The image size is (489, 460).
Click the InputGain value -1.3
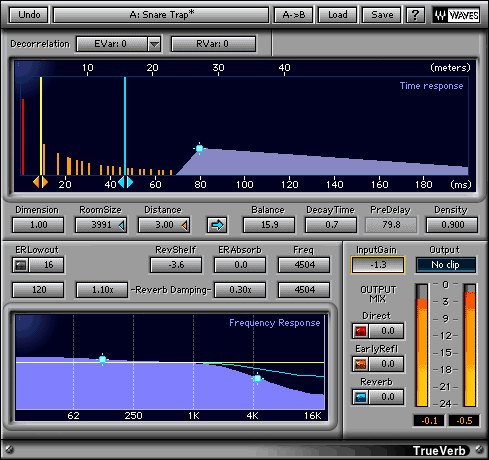[378, 265]
